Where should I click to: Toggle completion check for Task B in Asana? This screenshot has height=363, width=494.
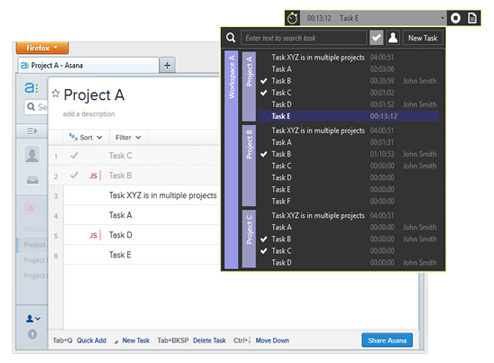[x=74, y=175]
